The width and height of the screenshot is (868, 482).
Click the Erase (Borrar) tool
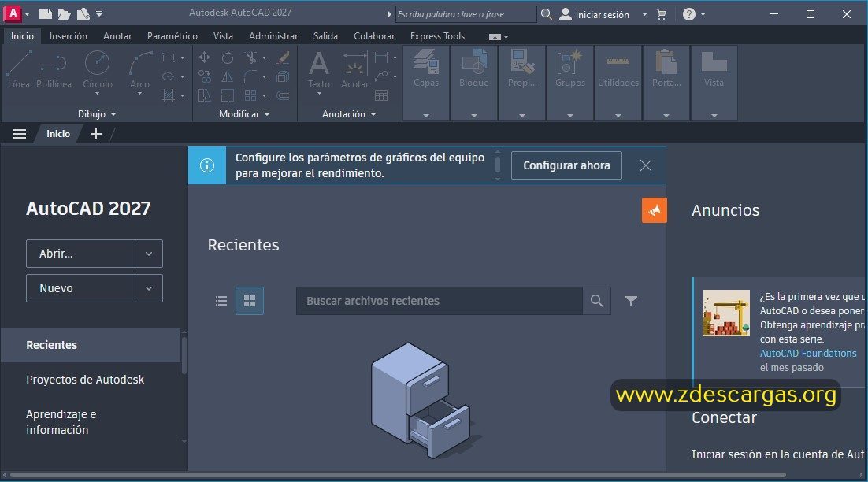(x=283, y=57)
